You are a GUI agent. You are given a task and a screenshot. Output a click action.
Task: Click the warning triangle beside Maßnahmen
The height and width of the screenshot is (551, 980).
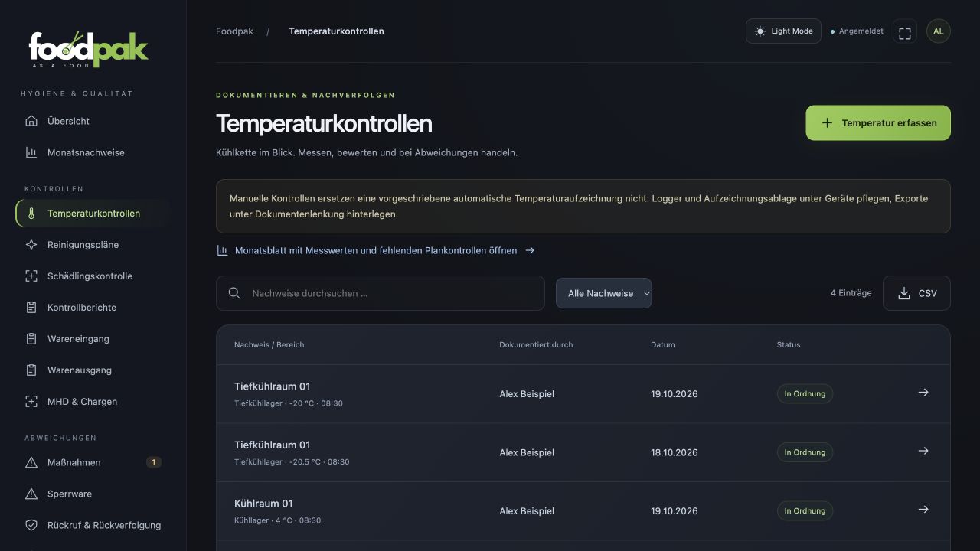[31, 462]
